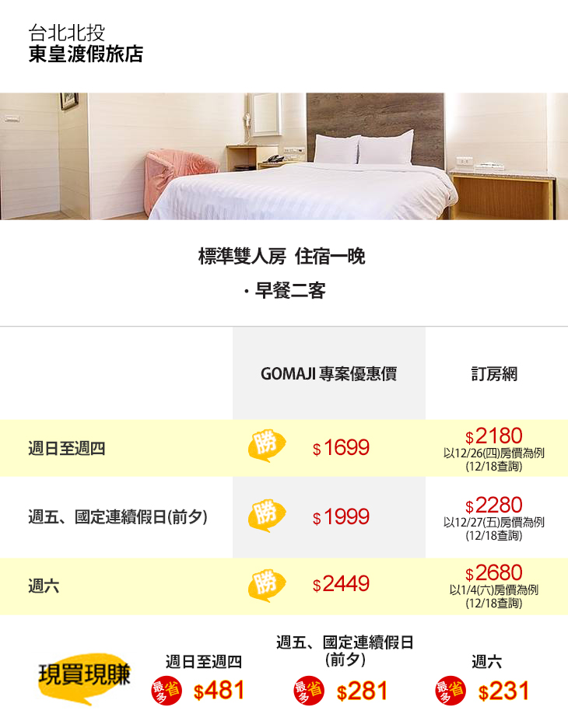Click the $481 savings amount
This screenshot has width=568, height=728.
click(219, 691)
